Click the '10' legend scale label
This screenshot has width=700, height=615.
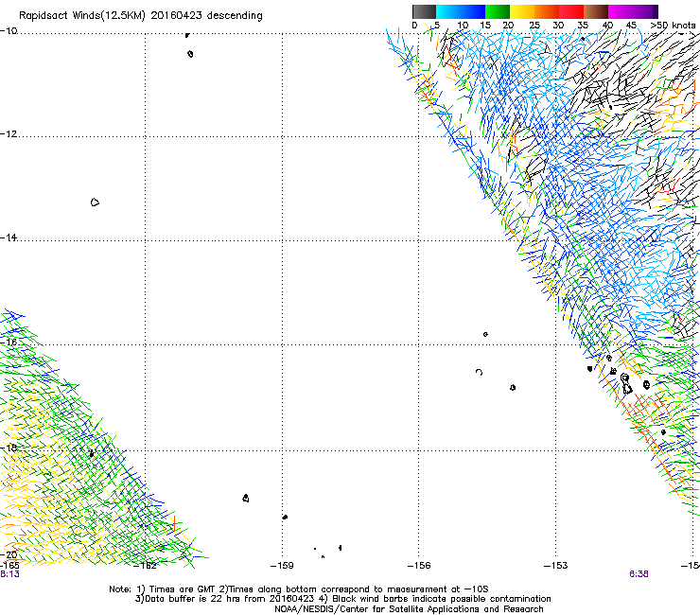pos(463,26)
